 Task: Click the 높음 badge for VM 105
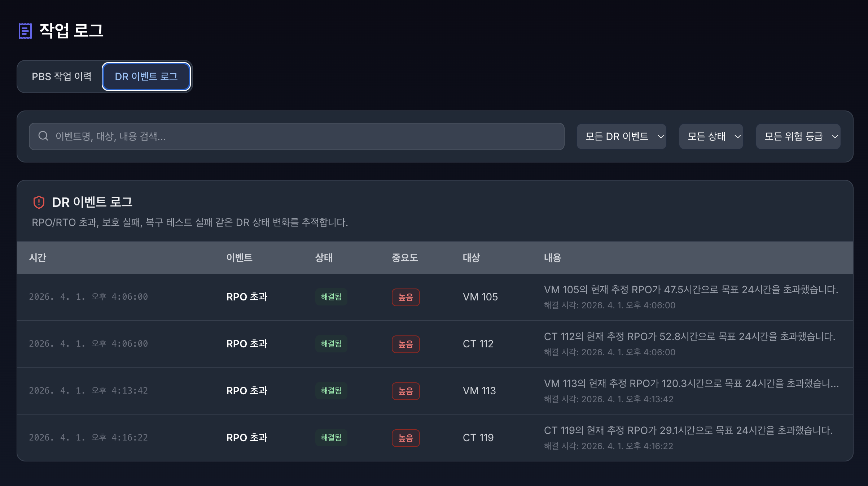[405, 297]
